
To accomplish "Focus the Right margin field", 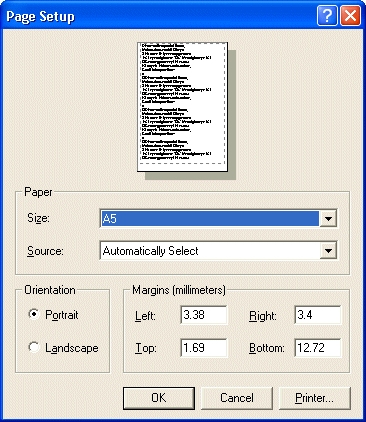I will 318,315.
